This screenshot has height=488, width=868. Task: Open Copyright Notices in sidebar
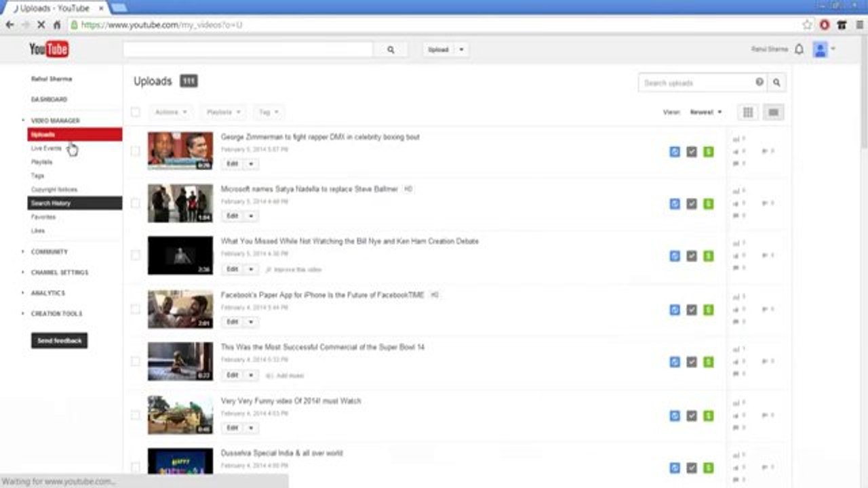point(54,190)
